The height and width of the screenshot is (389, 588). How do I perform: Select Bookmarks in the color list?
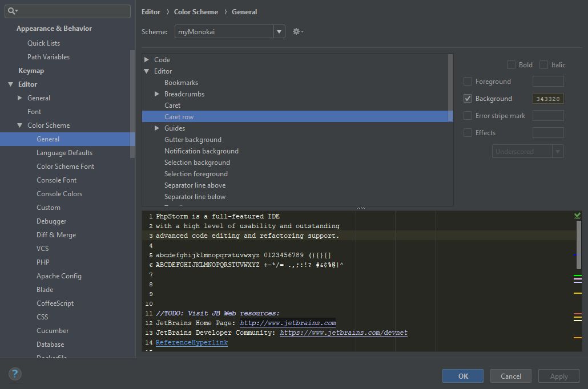coord(181,83)
